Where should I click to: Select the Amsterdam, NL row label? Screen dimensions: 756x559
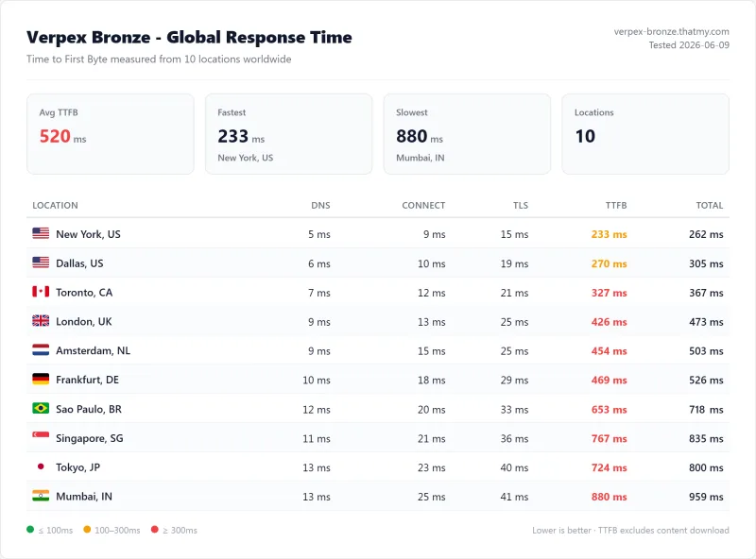93,351
